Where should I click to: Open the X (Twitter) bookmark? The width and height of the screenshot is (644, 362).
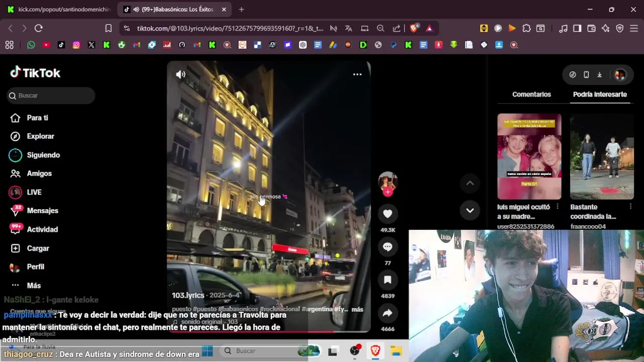pos(92,45)
